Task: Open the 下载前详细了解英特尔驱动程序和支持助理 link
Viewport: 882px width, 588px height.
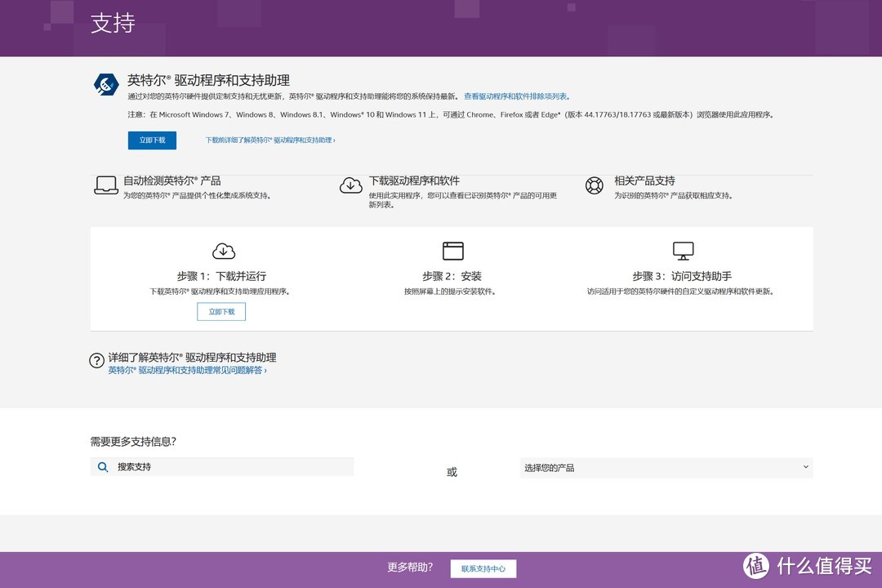Action: pyautogui.click(x=270, y=140)
